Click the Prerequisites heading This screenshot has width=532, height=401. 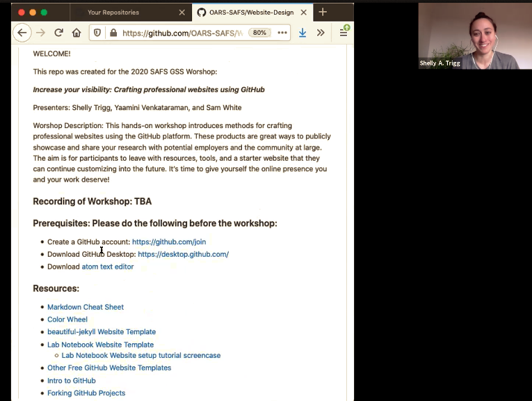[155, 223]
